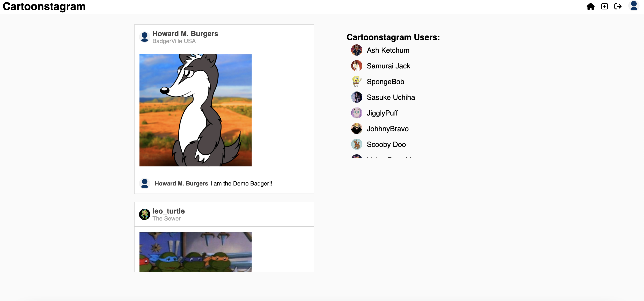Select Scooby Doo's avatar image
The height and width of the screenshot is (301, 644).
[357, 144]
